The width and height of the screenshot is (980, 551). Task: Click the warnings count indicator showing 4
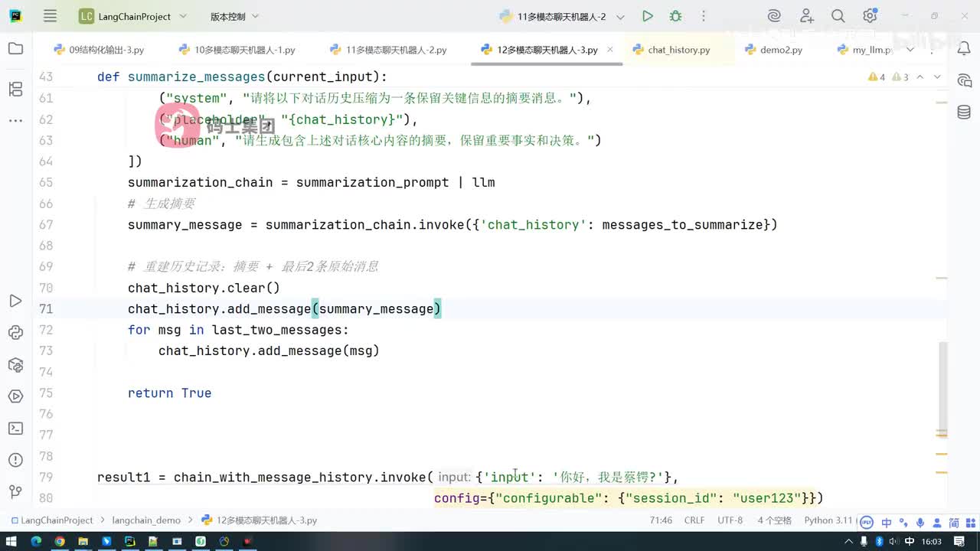(877, 77)
